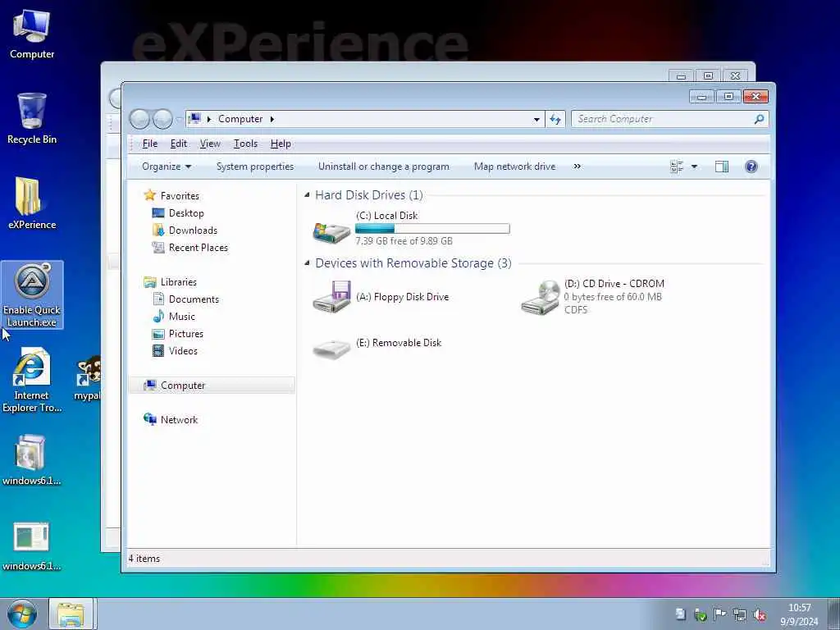This screenshot has height=630, width=840.
Task: Select Enable Quick Launch.exe desktop icon
Action: pyautogui.click(x=32, y=294)
